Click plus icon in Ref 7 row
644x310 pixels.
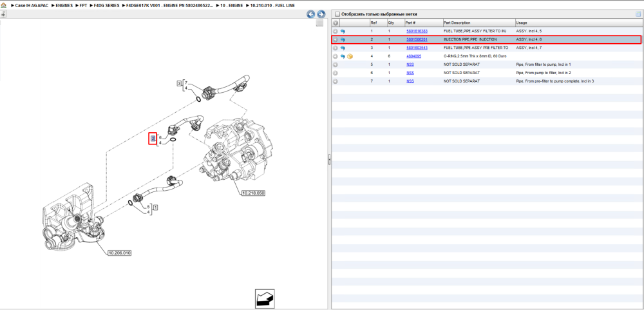[x=336, y=81]
